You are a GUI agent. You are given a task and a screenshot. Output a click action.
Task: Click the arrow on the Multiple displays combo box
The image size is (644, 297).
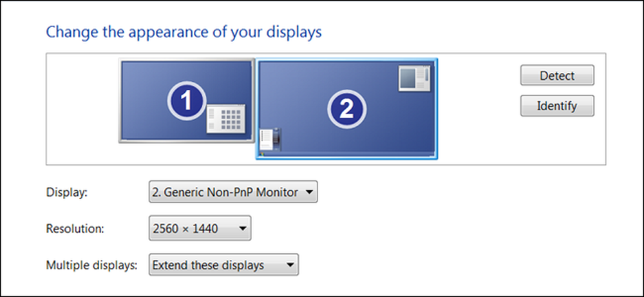[290, 265]
